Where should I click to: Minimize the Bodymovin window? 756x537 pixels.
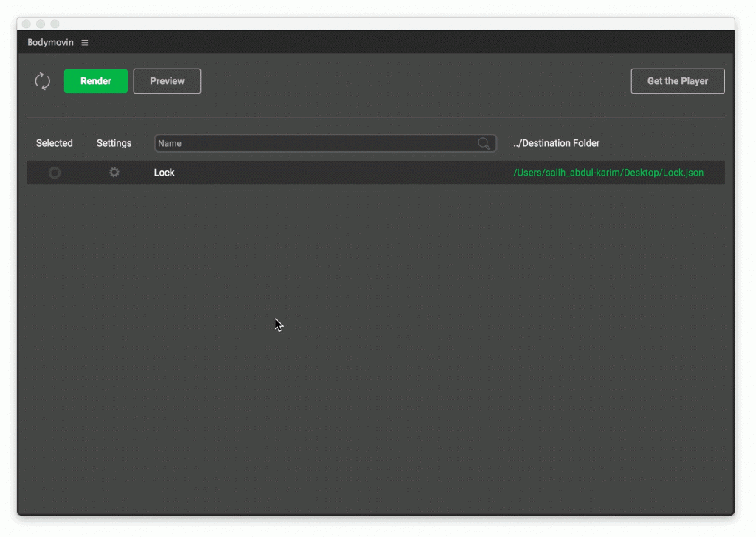click(x=41, y=24)
